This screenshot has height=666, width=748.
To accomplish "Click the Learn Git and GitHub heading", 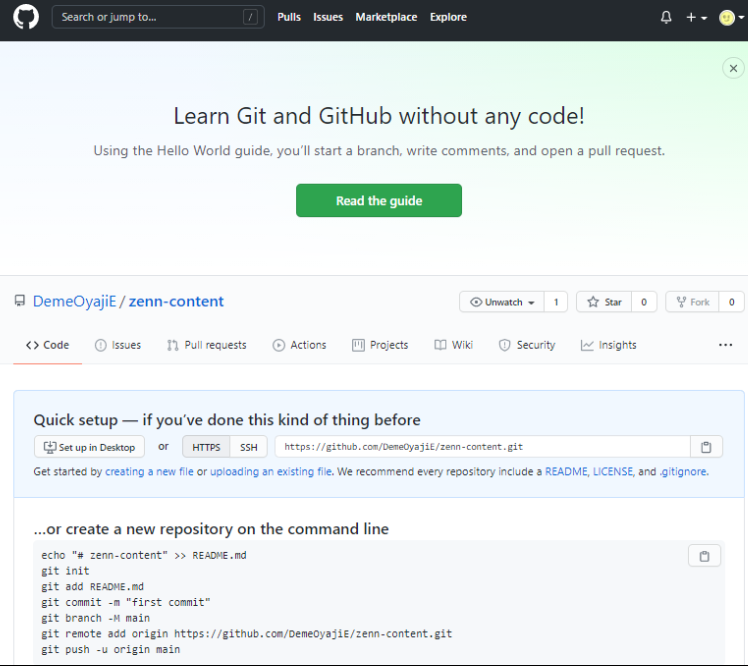I will click(379, 116).
